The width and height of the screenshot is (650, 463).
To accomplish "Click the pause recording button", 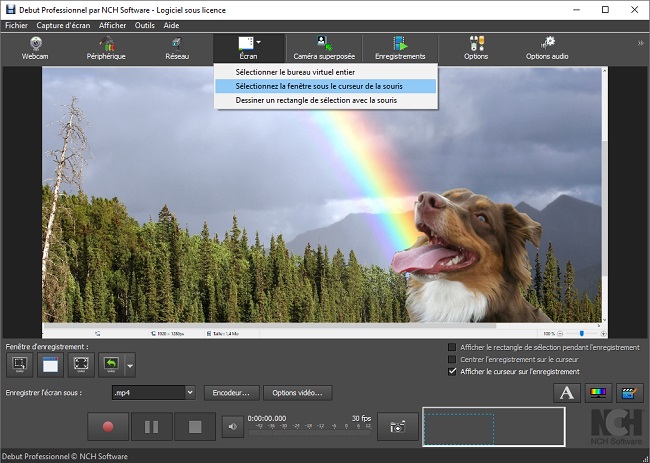I will [x=152, y=427].
